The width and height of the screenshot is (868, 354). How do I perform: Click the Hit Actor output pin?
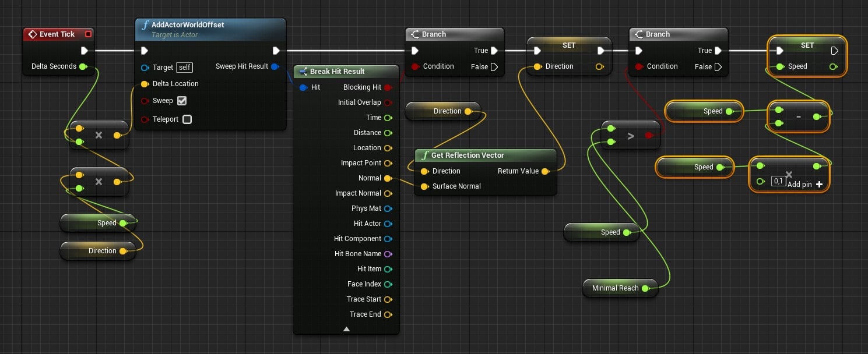point(388,224)
